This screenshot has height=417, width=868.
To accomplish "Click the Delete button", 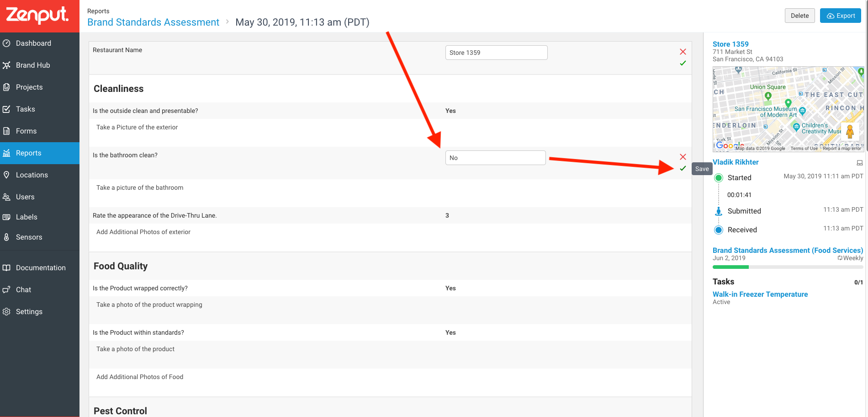I will click(x=799, y=16).
